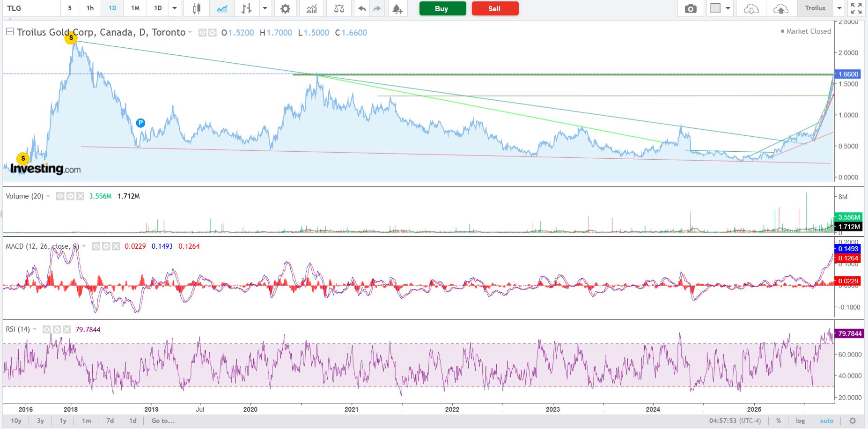868x429 pixels.
Task: Take a chart snapshot with camera
Action: click(691, 8)
